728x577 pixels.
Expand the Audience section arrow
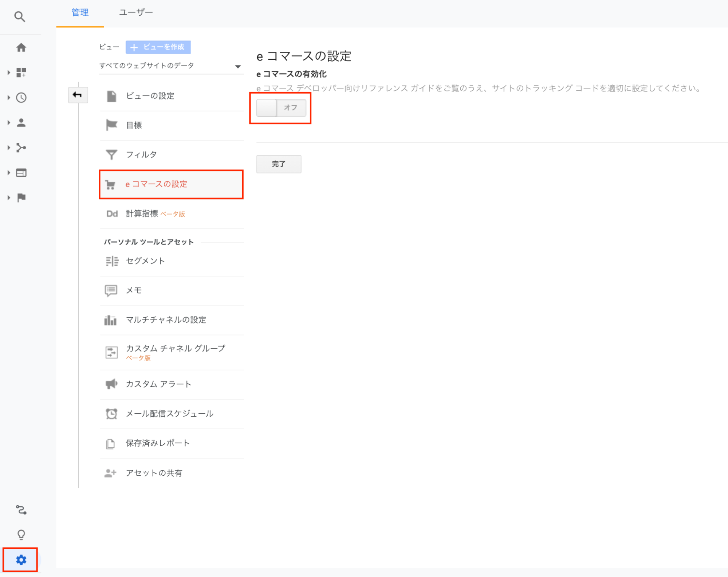point(9,123)
